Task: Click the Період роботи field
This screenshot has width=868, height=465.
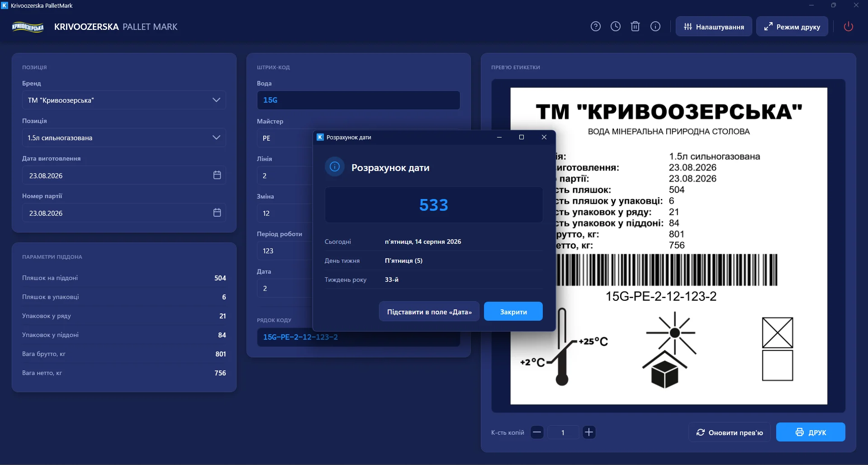Action: tap(285, 251)
